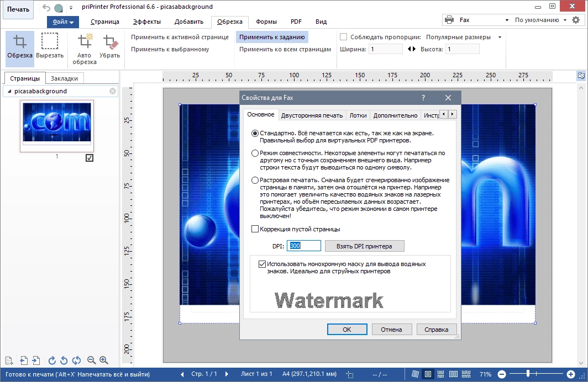Click the panel icon above vertical scrollbar

coord(581,76)
